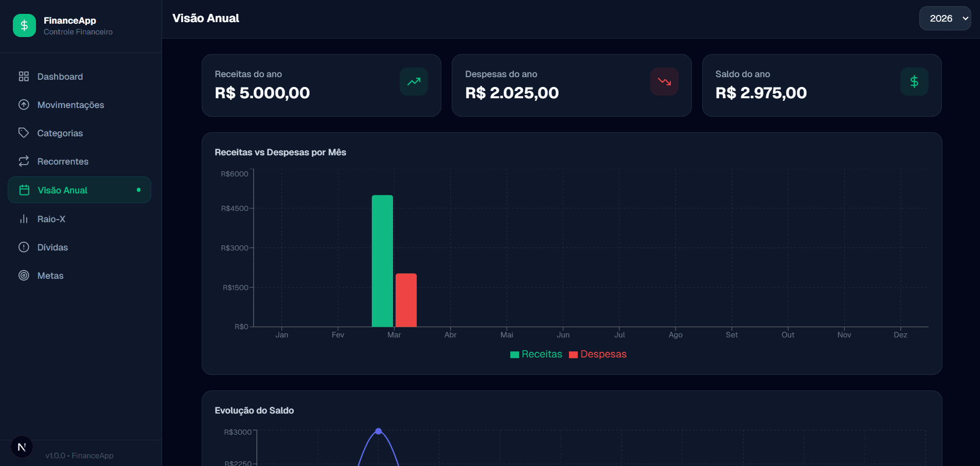Open the 2026 year selector

(x=945, y=18)
